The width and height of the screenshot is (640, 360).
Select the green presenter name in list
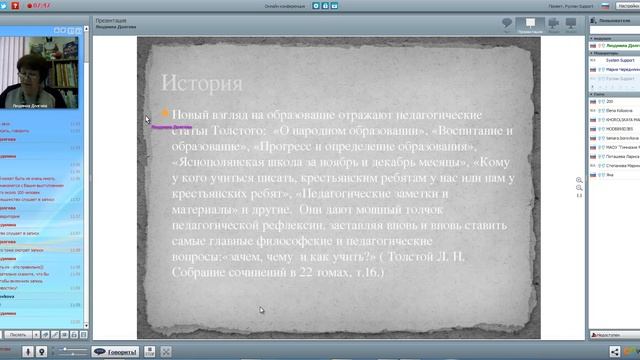click(x=623, y=46)
